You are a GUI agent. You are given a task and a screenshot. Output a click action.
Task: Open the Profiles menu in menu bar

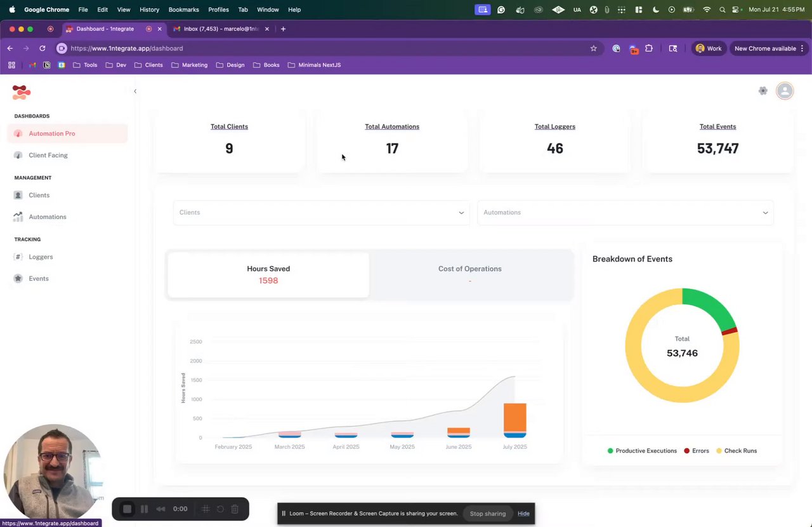point(218,10)
